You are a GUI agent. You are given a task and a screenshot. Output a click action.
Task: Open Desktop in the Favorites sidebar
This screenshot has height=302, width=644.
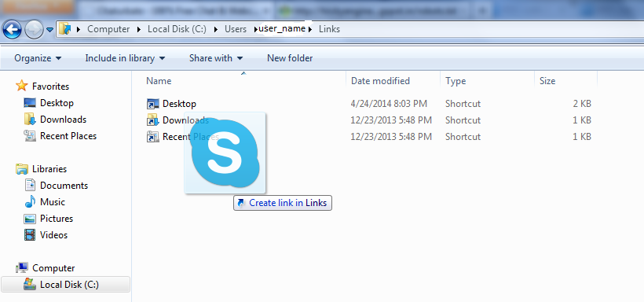57,103
